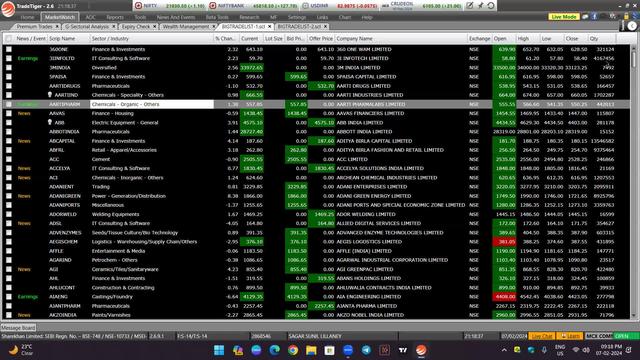640x360 pixels.
Task: Click the NIFTYBANK ticker icon
Action: (x=213, y=6)
